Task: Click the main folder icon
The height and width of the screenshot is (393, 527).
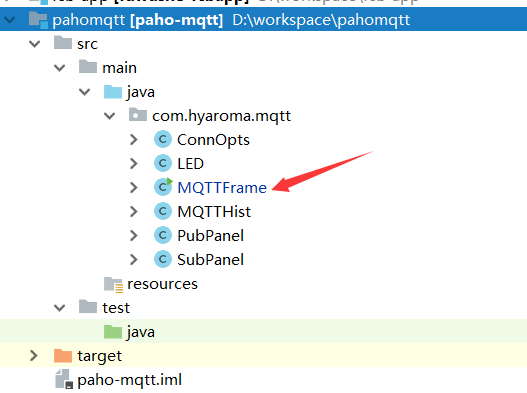Action: pyautogui.click(x=88, y=67)
